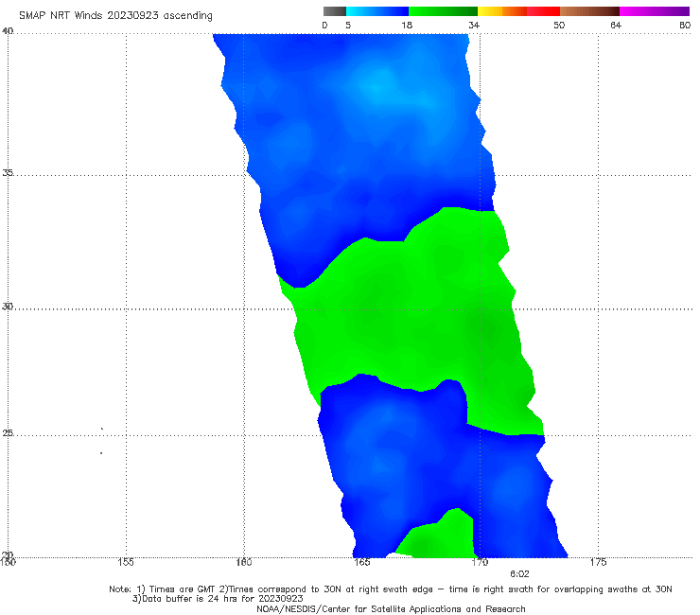
Task: Click the swath time label '6:02'
Action: point(519,574)
